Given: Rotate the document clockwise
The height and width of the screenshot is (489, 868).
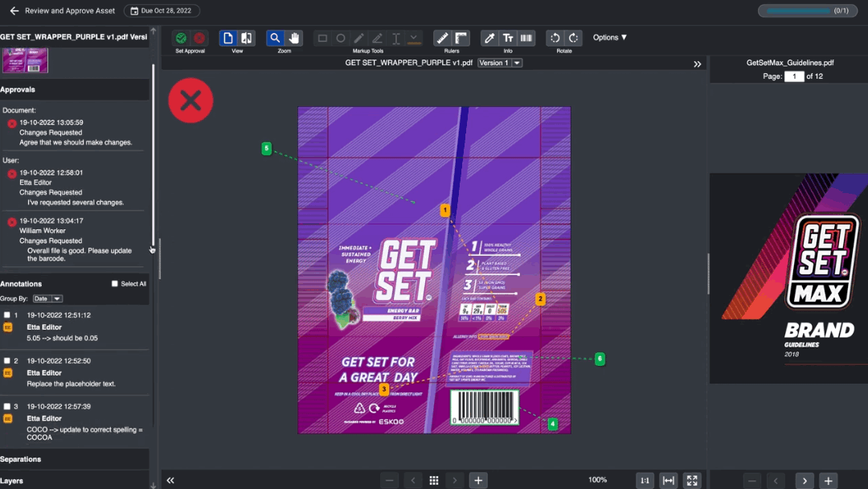Looking at the screenshot, I should click(575, 37).
